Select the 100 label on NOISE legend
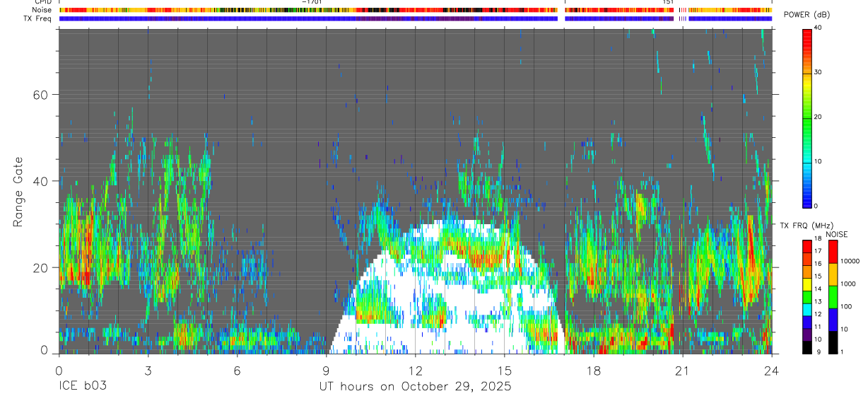The height and width of the screenshot is (401, 868). [846, 306]
